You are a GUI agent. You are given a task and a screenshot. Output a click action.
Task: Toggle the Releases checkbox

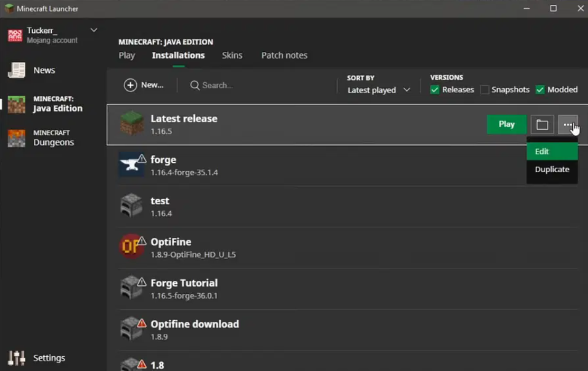[x=435, y=90]
